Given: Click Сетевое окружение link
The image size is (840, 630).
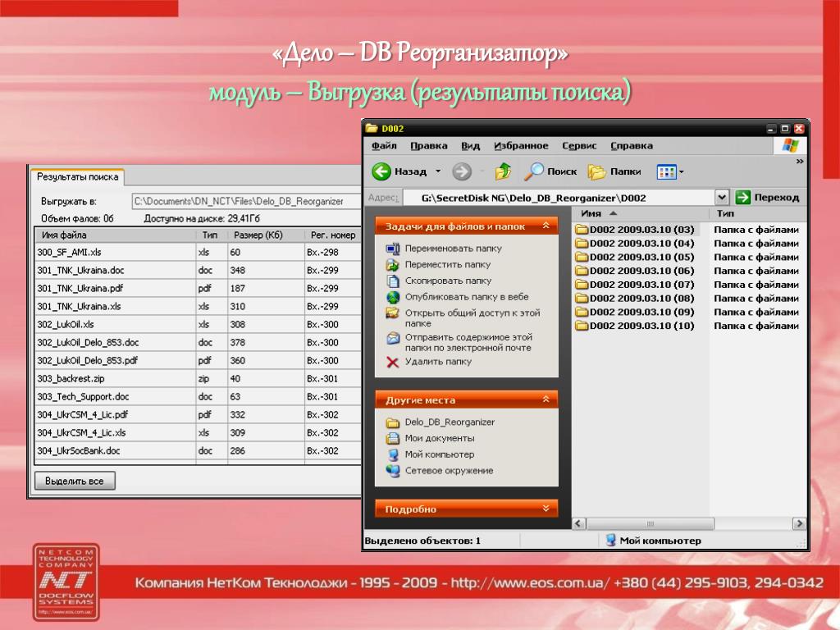Looking at the screenshot, I should 449,471.
